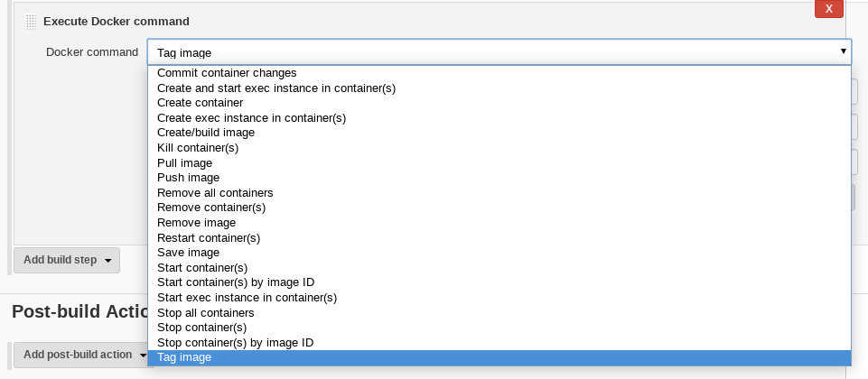Open the Docker command dropdown arrow
The height and width of the screenshot is (379, 868).
click(x=843, y=51)
